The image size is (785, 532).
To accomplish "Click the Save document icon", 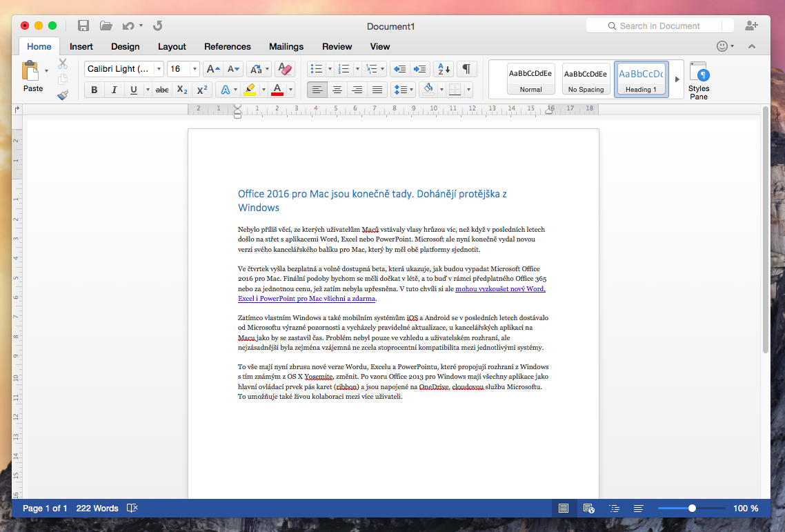I will pyautogui.click(x=83, y=26).
